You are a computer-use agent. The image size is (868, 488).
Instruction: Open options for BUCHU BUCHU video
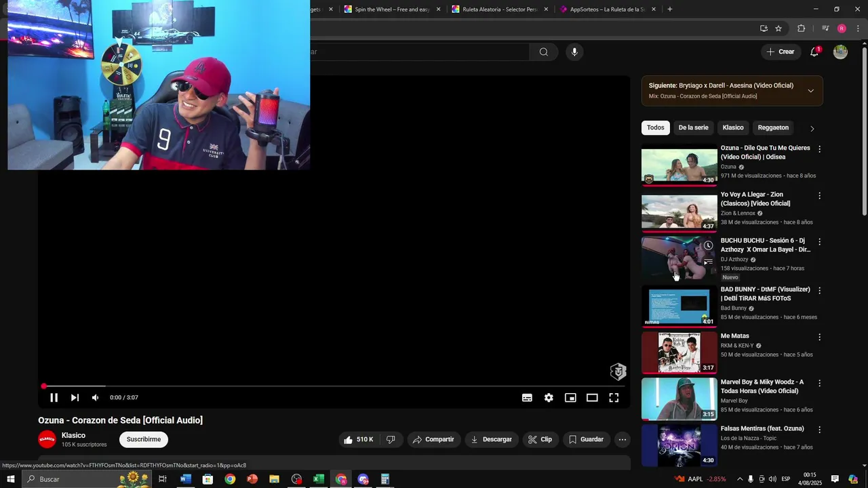coord(819,242)
